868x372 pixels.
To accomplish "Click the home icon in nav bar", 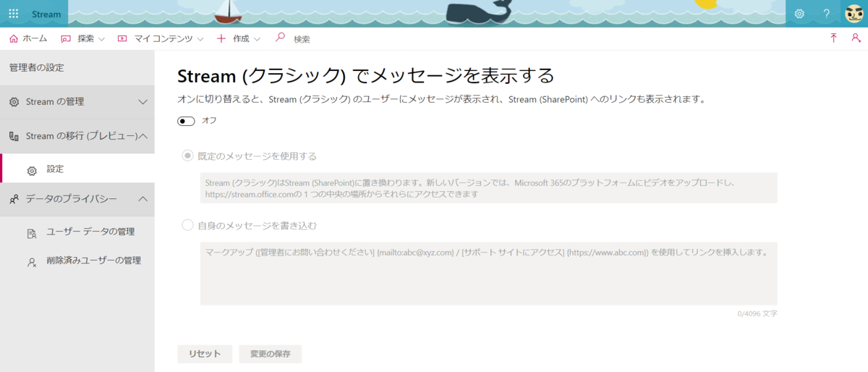I will pos(14,38).
